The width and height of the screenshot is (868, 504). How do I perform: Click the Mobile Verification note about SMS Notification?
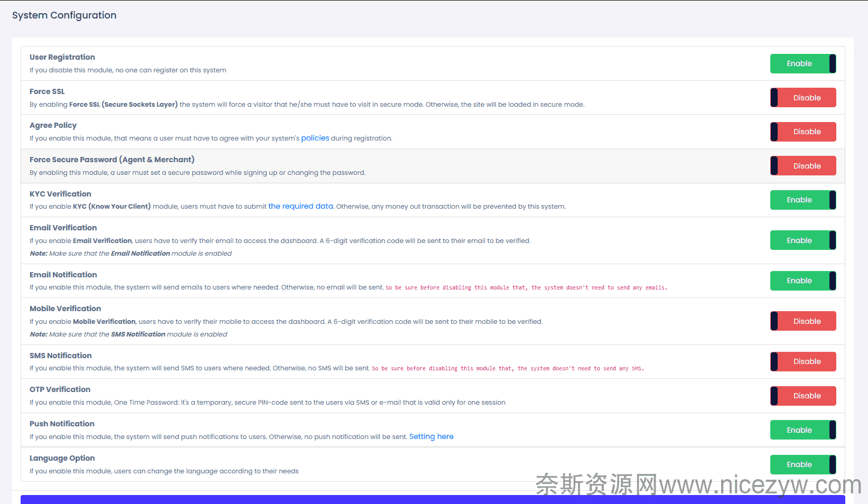click(x=128, y=334)
